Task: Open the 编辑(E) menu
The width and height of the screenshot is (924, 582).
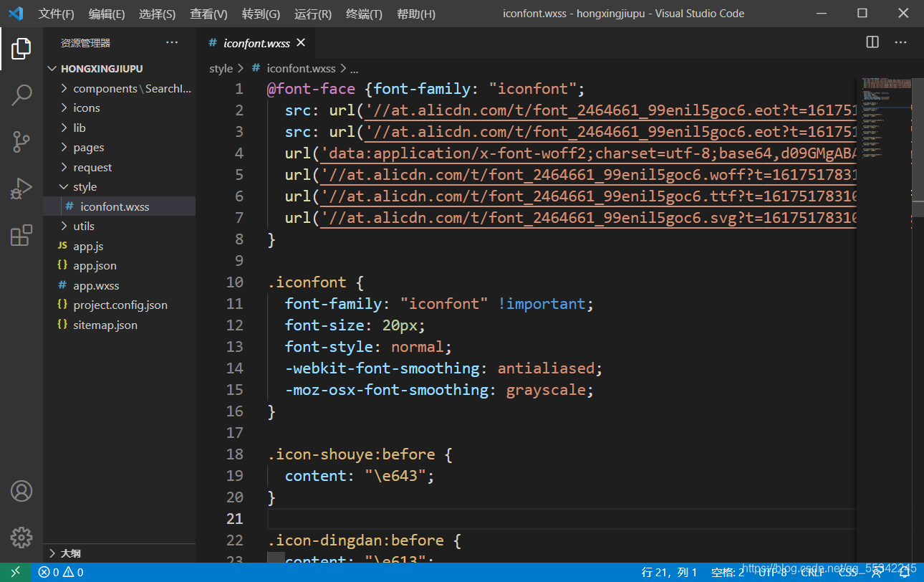Action: click(107, 14)
